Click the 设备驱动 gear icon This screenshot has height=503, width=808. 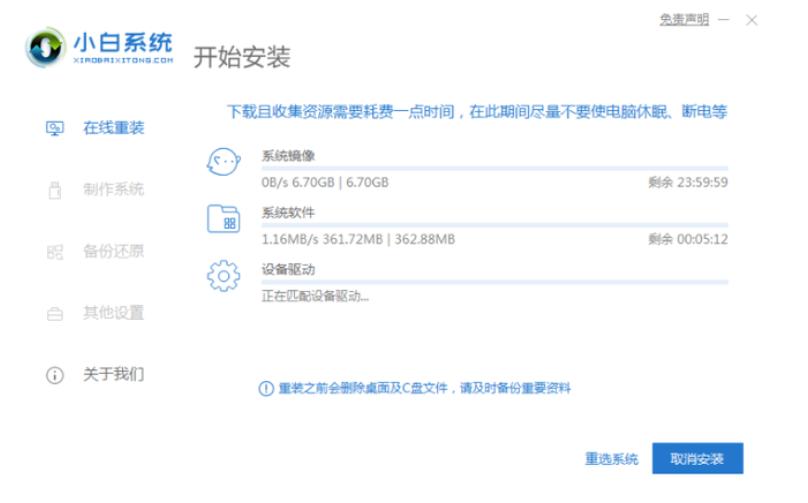(x=222, y=274)
